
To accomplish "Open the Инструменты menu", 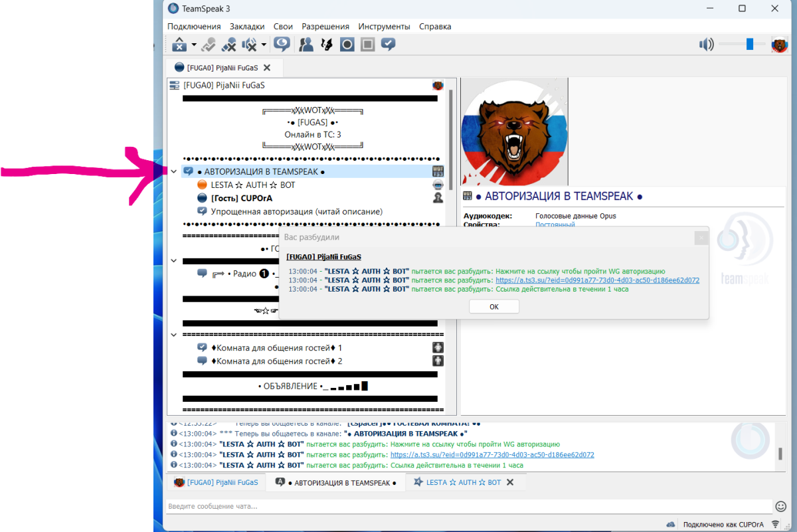I will tap(384, 27).
